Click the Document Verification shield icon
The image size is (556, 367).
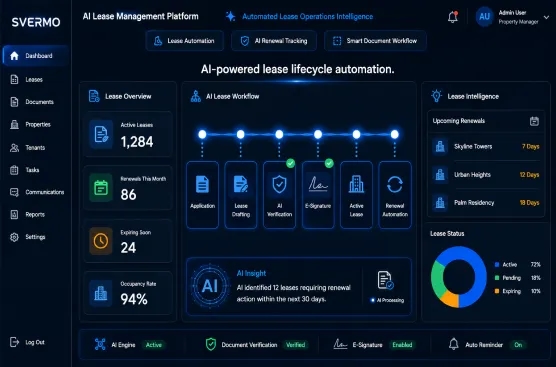(211, 344)
